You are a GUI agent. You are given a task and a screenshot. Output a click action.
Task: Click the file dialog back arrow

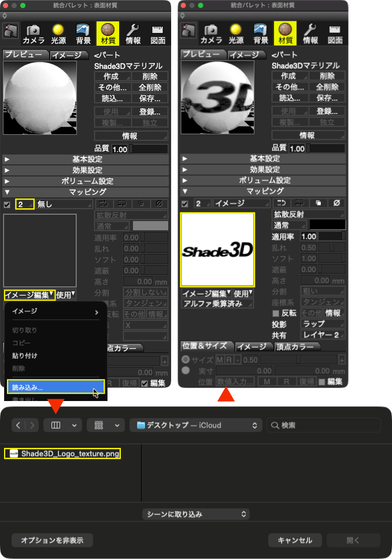(x=18, y=425)
